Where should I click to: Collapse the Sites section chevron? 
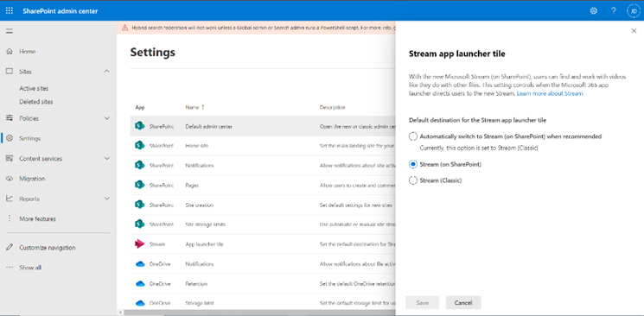107,72
